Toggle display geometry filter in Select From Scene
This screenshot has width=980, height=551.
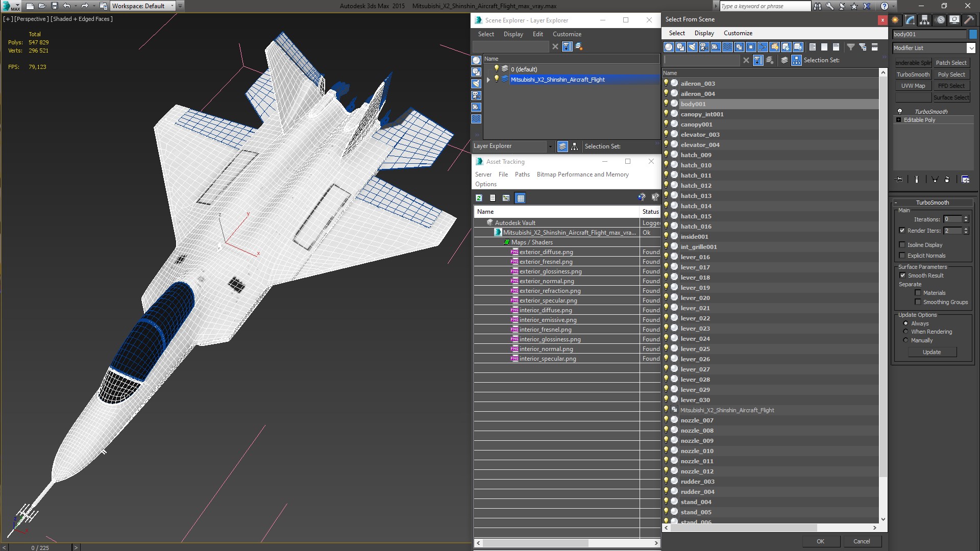669,47
